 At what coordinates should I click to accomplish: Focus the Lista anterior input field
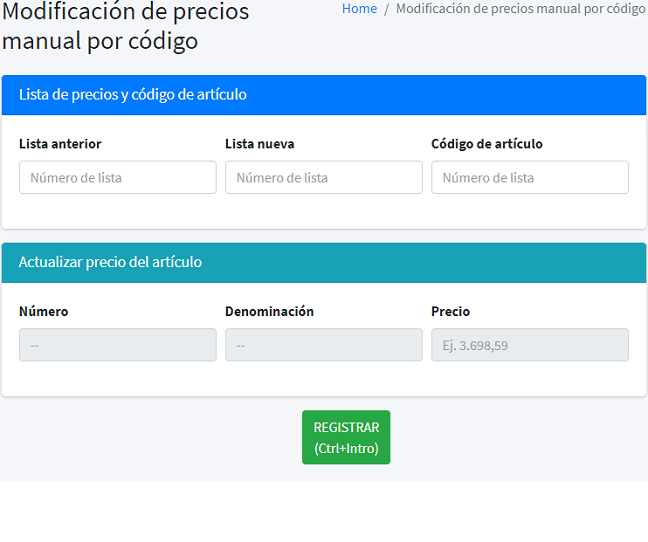(118, 178)
